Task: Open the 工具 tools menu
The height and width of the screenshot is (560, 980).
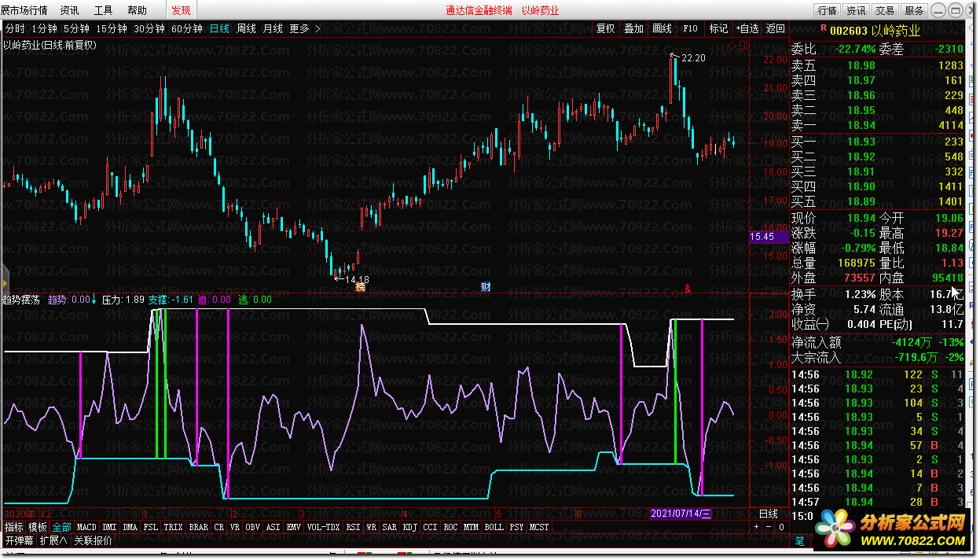Action: (x=103, y=10)
